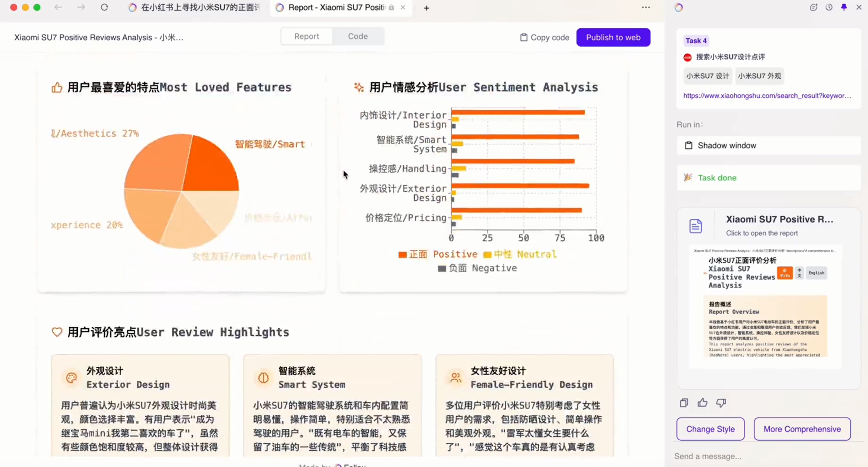The image size is (868, 467).
Task: Click the More Comprehensive button
Action: (x=802, y=429)
